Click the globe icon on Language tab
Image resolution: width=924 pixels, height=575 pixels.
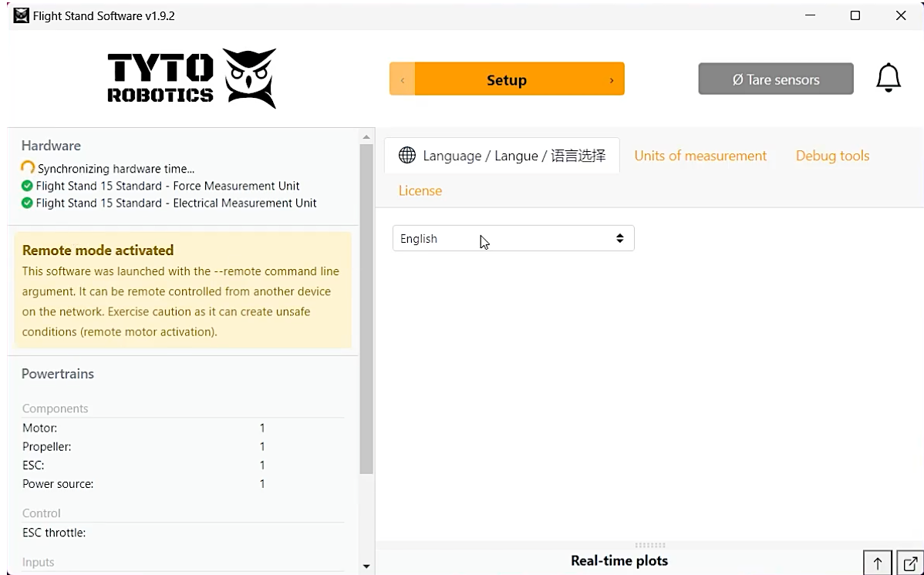pyautogui.click(x=407, y=156)
